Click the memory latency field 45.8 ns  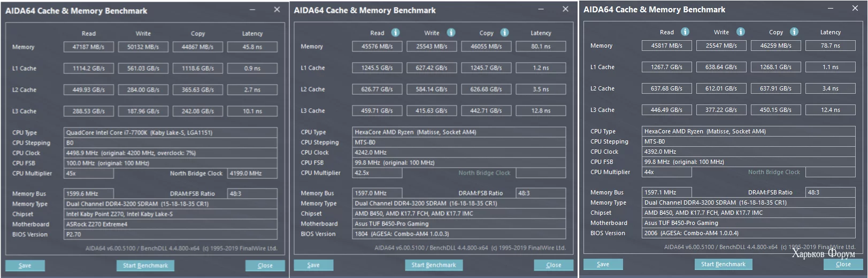point(252,47)
